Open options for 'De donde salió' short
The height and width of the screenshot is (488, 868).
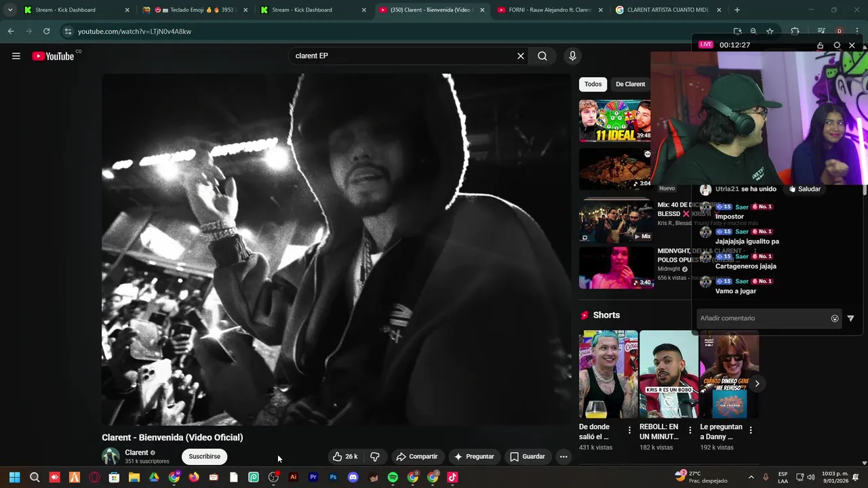click(629, 430)
